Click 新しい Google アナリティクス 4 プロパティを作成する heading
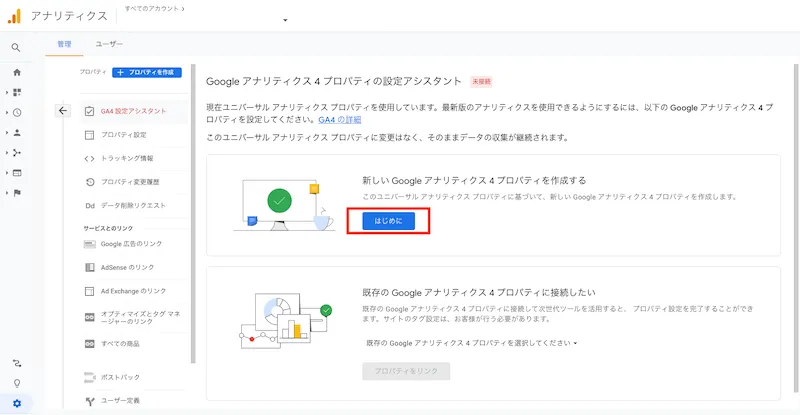This screenshot has height=415, width=800. [x=474, y=181]
